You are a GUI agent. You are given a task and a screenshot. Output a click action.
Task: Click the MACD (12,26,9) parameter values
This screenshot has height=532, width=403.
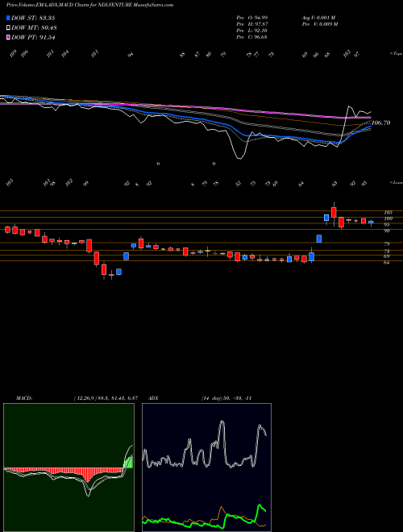[x=106, y=398]
